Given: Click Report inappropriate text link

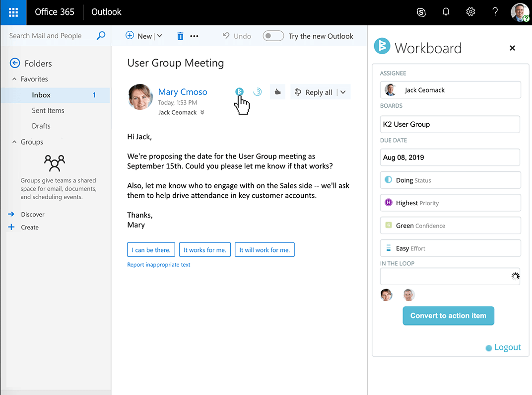Looking at the screenshot, I should tap(158, 265).
